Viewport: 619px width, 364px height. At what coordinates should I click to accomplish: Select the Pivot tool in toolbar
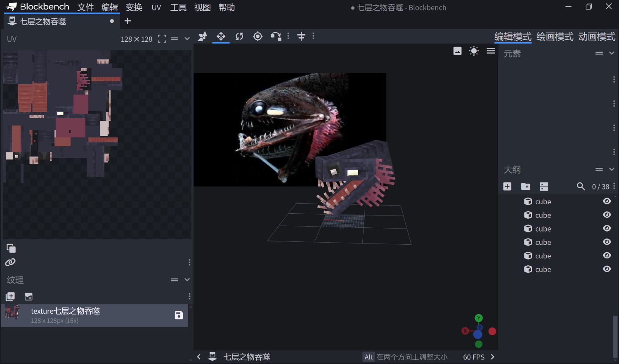coord(258,36)
